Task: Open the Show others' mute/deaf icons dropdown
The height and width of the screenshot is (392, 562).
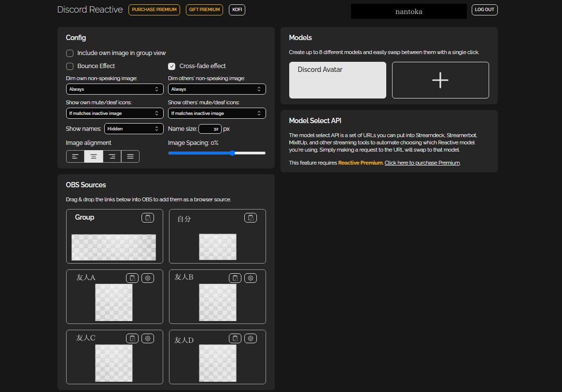Action: tap(217, 113)
